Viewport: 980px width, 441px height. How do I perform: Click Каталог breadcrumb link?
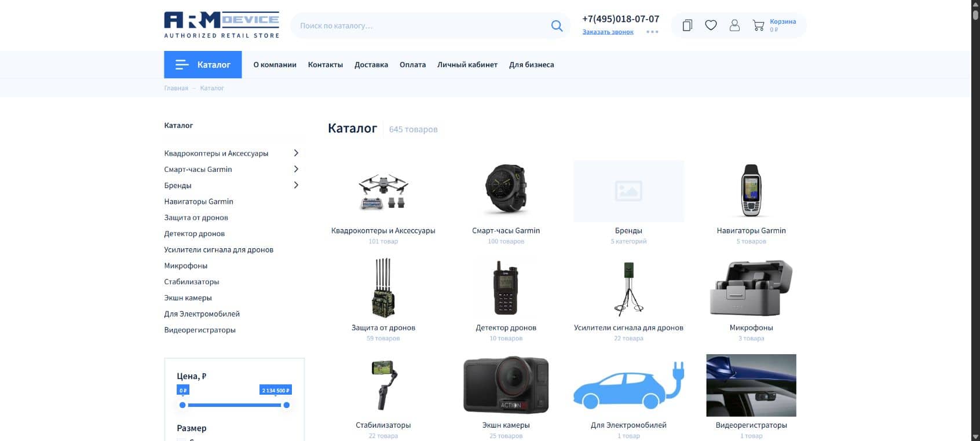point(212,88)
